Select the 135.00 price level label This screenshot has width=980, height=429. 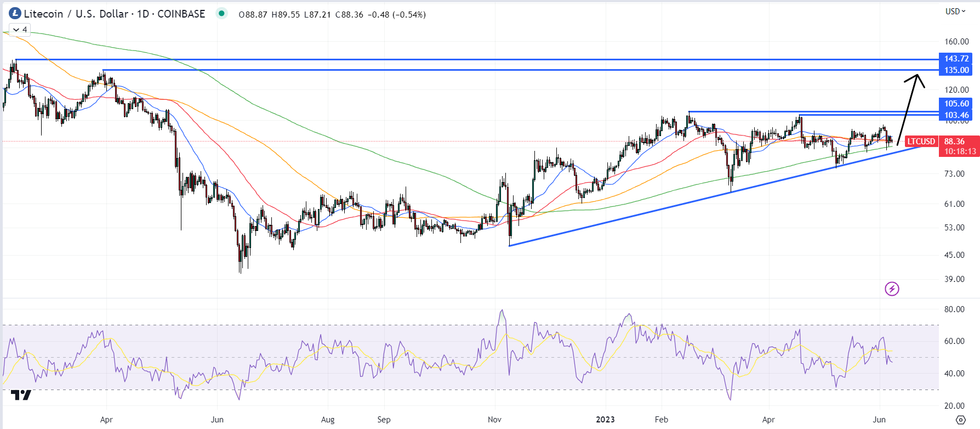[956, 70]
